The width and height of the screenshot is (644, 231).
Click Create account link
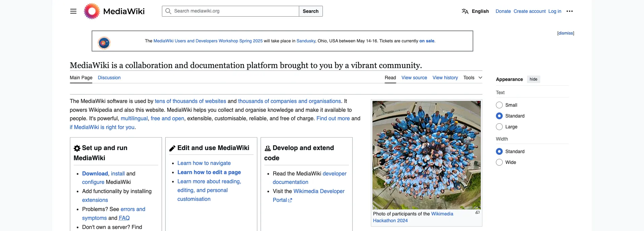click(x=529, y=11)
